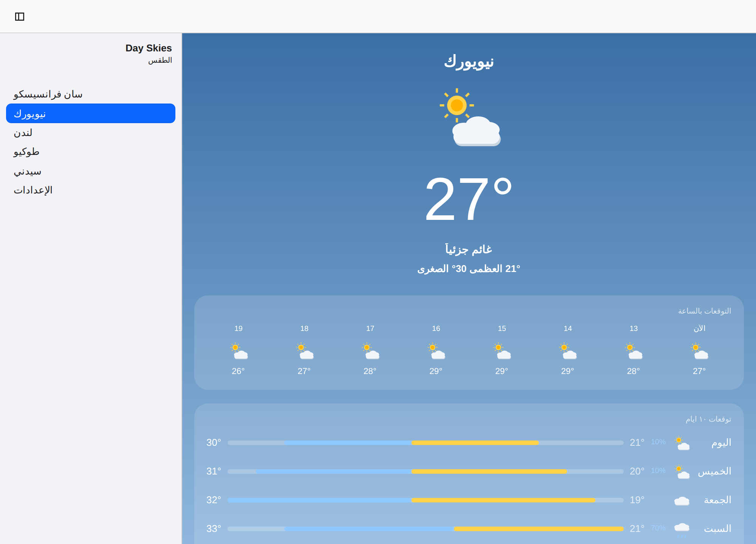Click the 28° temperature under hour 17
Image resolution: width=756 pixels, height=544 pixels.
(370, 371)
